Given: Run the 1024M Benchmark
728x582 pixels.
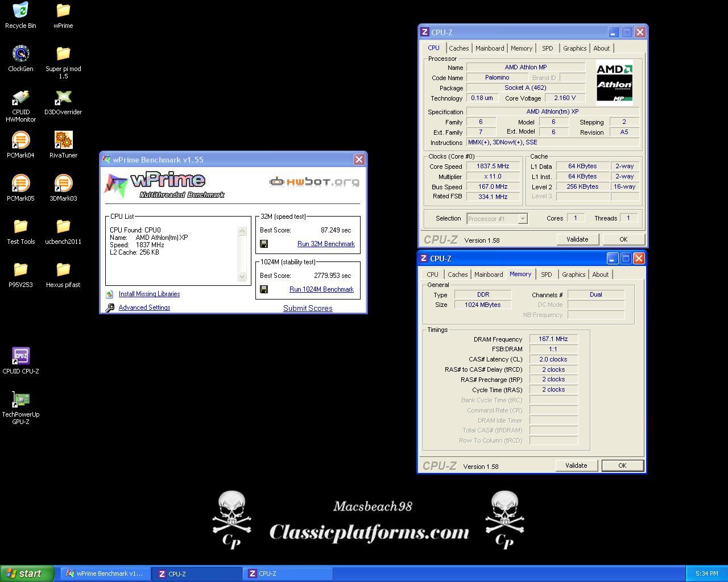Looking at the screenshot, I should pyautogui.click(x=321, y=289).
